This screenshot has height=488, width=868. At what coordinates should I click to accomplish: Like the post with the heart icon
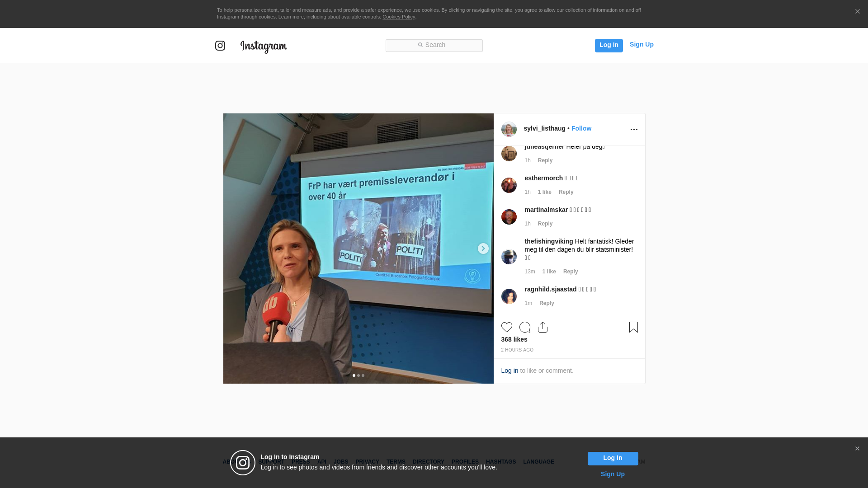click(507, 327)
